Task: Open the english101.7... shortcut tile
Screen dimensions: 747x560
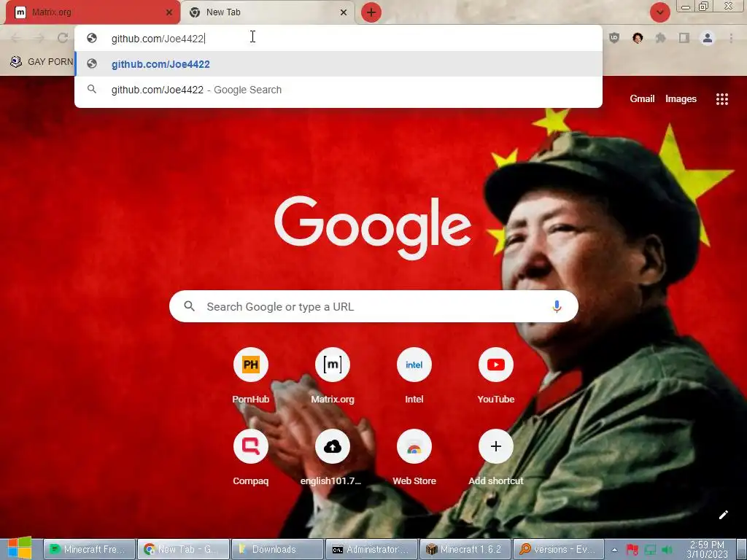Action: (332, 457)
